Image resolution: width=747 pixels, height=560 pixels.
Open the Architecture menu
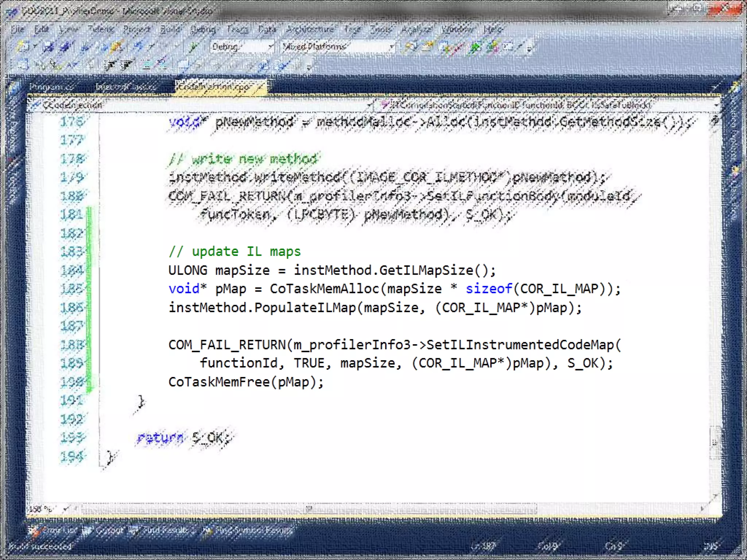tap(310, 29)
